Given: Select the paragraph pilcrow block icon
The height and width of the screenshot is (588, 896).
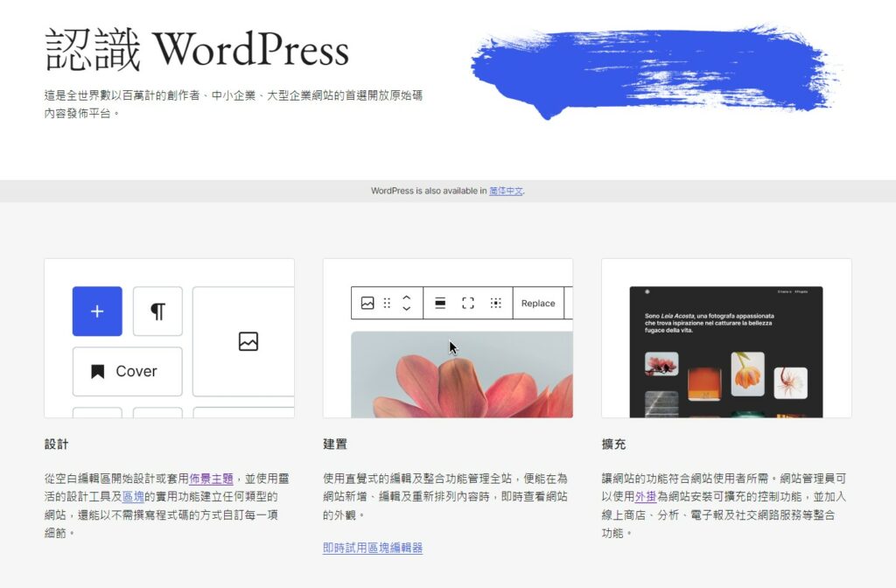Looking at the screenshot, I should coord(157,311).
